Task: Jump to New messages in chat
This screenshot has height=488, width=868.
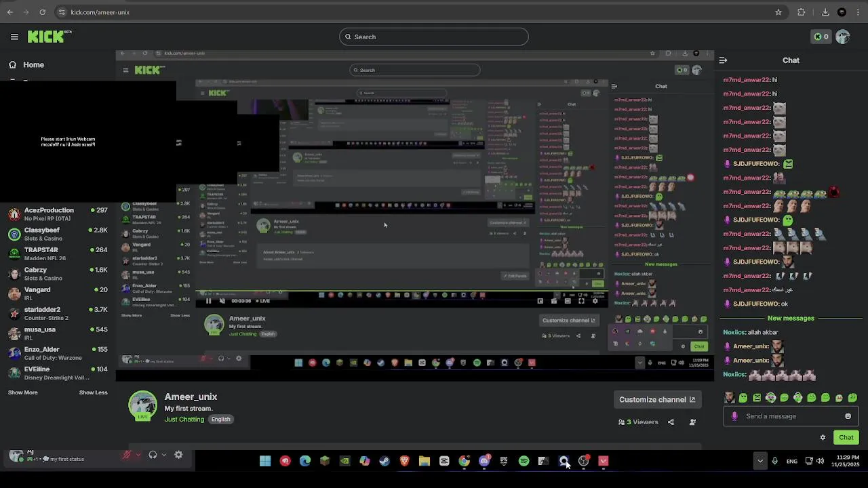Action: [791, 319]
